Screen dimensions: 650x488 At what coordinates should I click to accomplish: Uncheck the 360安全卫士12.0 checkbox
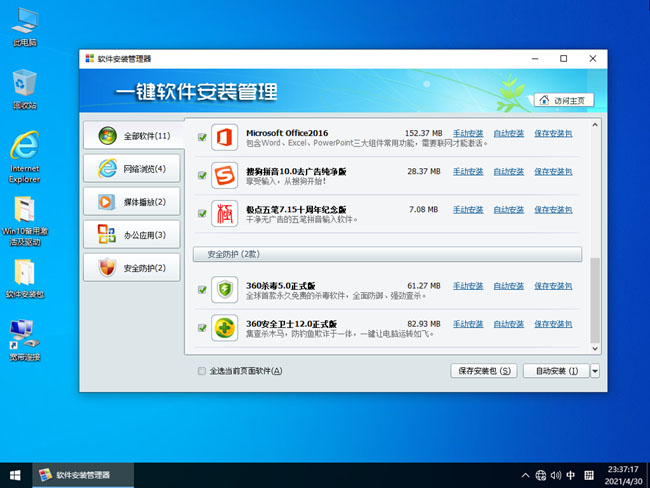pos(202,328)
